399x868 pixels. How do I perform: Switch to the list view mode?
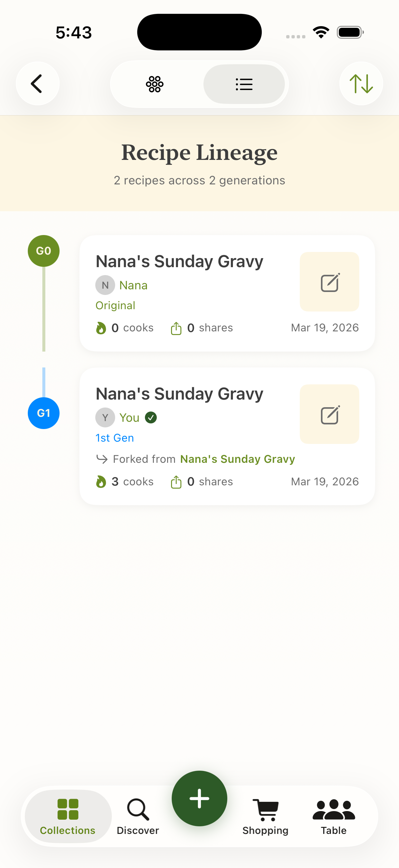pyautogui.click(x=244, y=84)
